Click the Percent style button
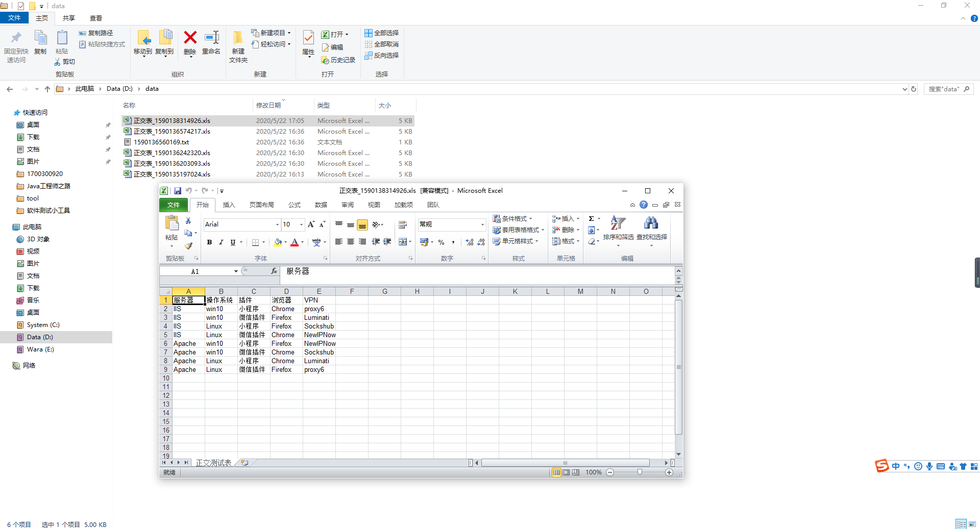Viewport: 980px width, 529px height. click(x=441, y=242)
